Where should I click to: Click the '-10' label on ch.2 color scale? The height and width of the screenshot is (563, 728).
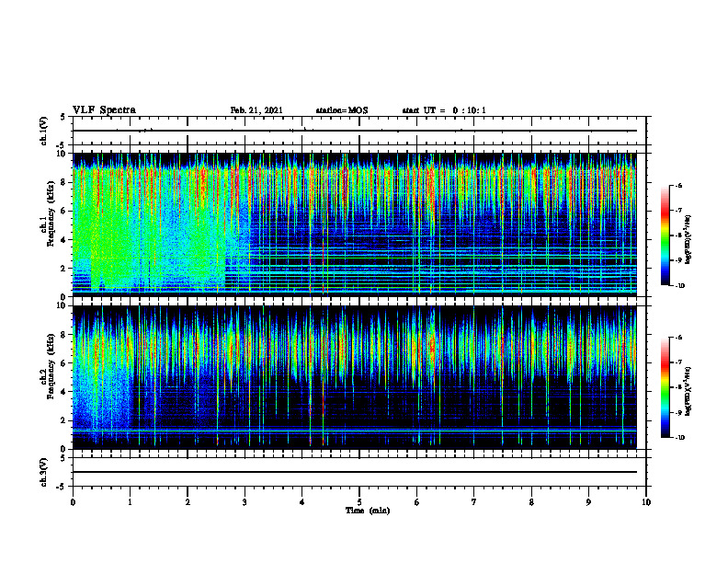pos(679,437)
